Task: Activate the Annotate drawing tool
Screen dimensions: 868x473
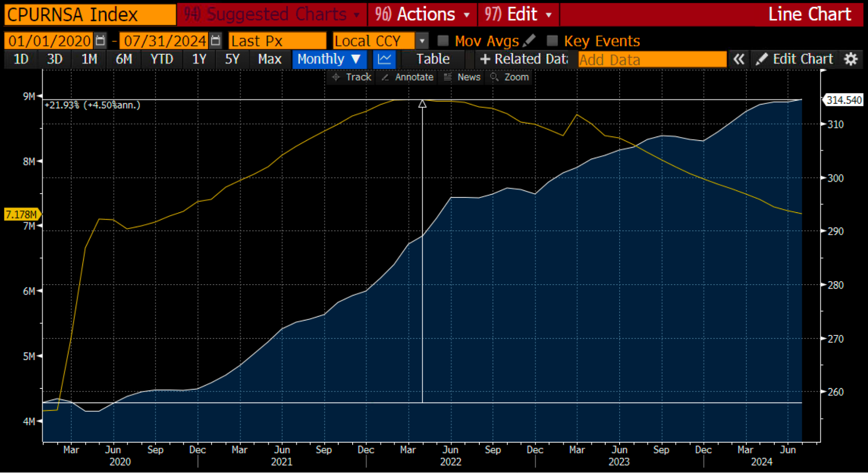Action: click(407, 77)
